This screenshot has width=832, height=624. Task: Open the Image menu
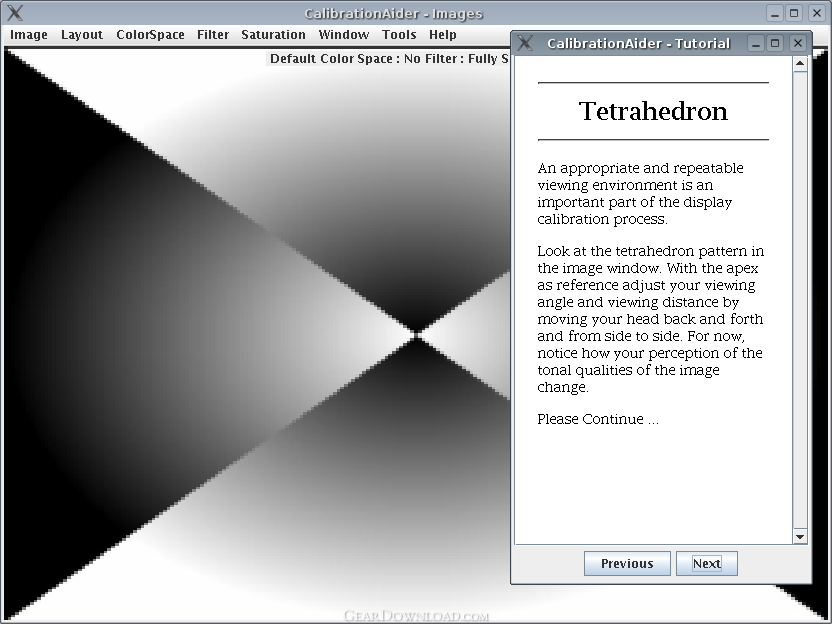pyautogui.click(x=29, y=34)
